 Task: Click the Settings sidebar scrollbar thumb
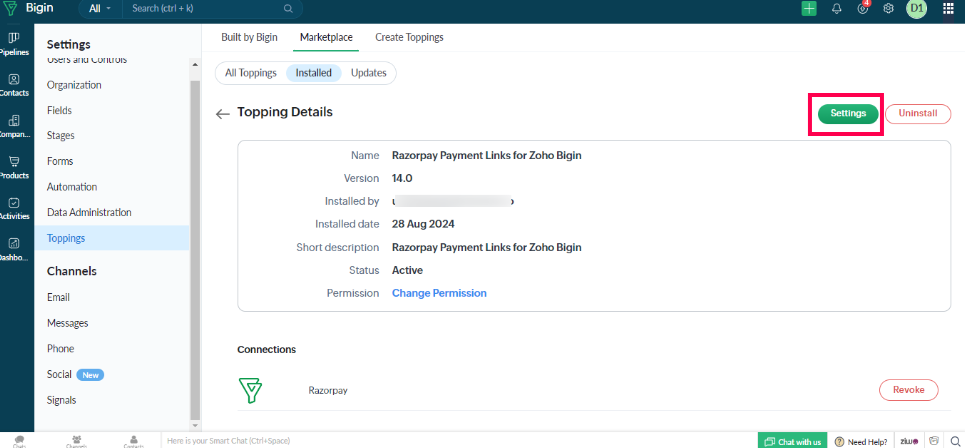(195, 249)
